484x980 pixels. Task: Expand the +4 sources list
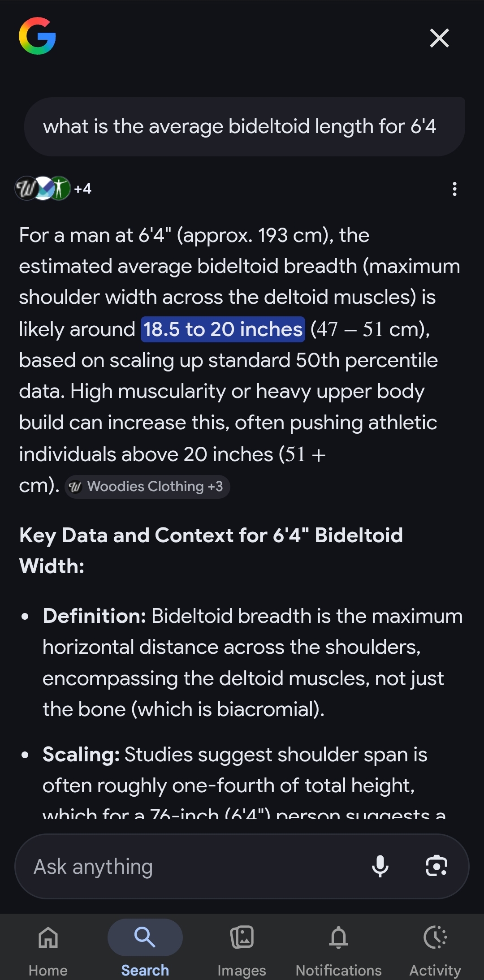click(82, 189)
